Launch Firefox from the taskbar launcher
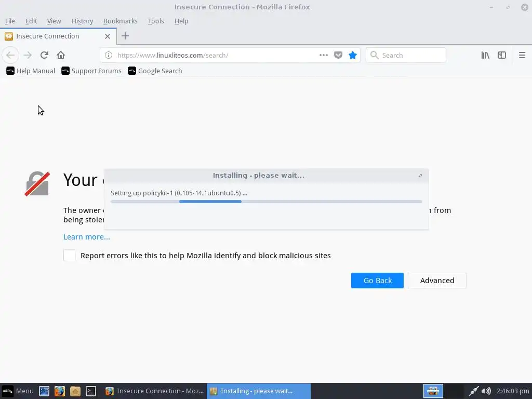 (60, 391)
